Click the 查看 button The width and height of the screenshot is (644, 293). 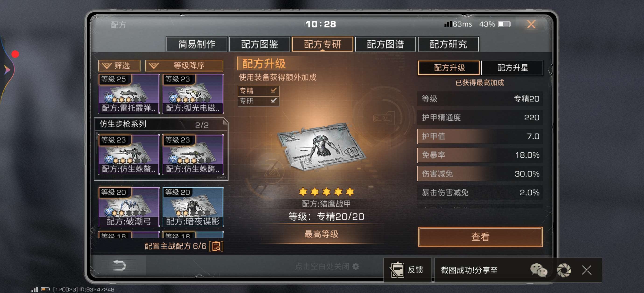pyautogui.click(x=480, y=237)
